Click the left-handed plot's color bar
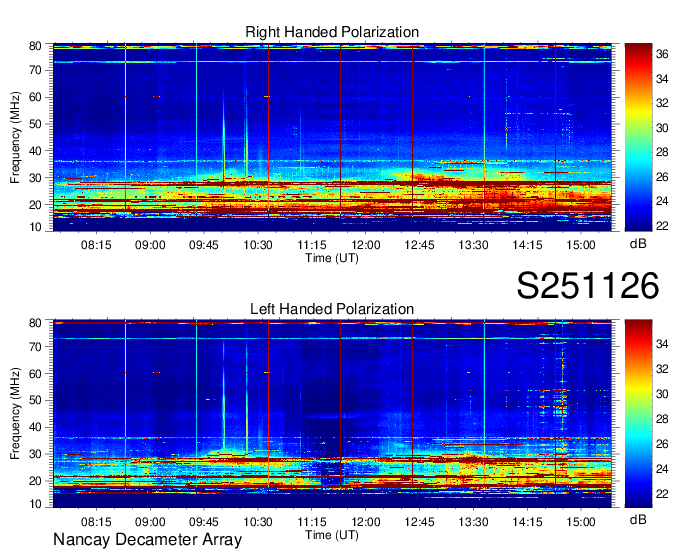Viewport: 680px width, 552px height. point(636,413)
